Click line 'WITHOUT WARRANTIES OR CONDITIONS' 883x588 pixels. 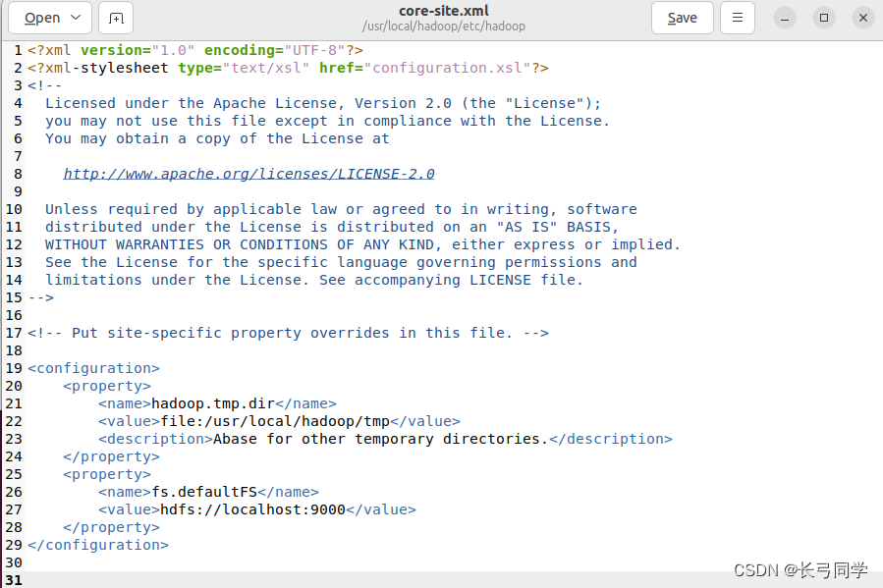tap(362, 244)
